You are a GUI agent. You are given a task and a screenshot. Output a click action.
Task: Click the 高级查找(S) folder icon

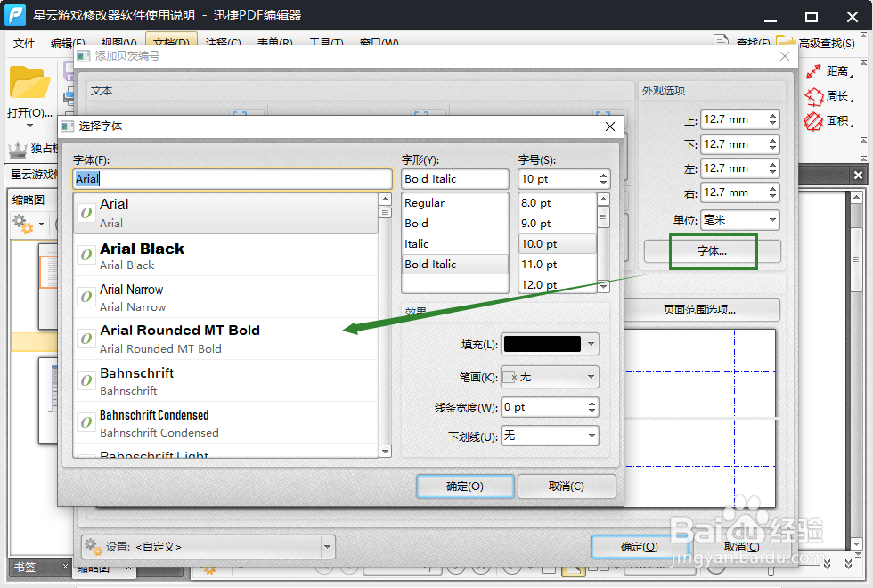tap(786, 42)
